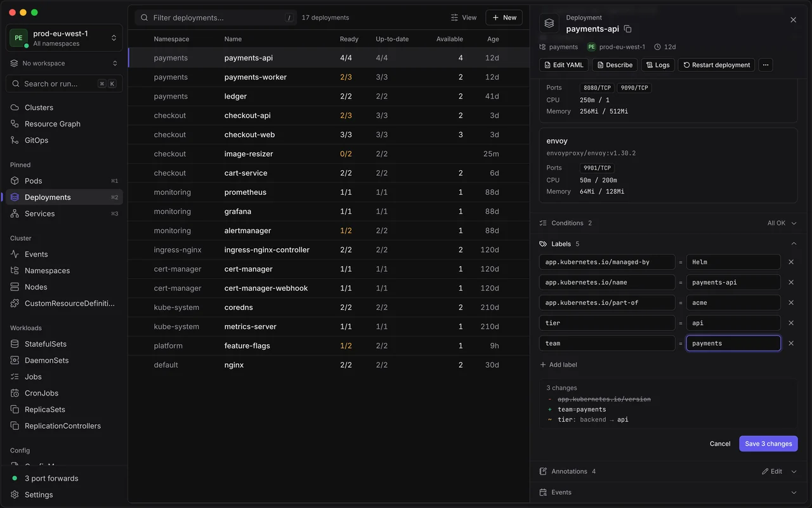Open StatefulSets workloads

point(63,344)
